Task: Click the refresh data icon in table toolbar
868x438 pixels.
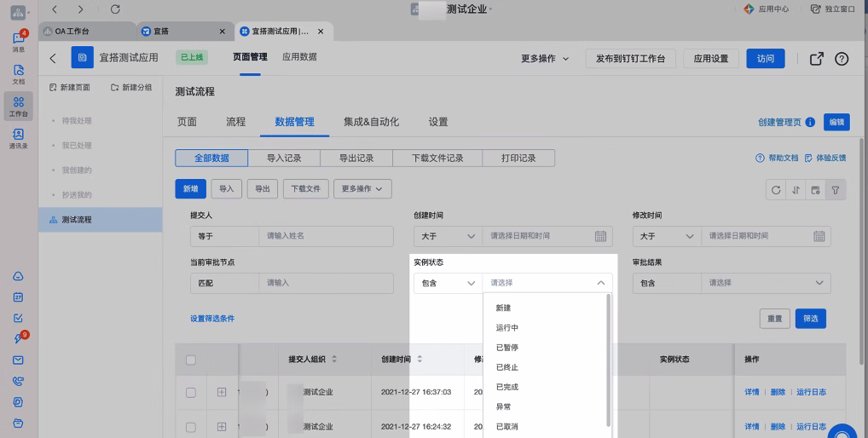Action: tap(776, 190)
